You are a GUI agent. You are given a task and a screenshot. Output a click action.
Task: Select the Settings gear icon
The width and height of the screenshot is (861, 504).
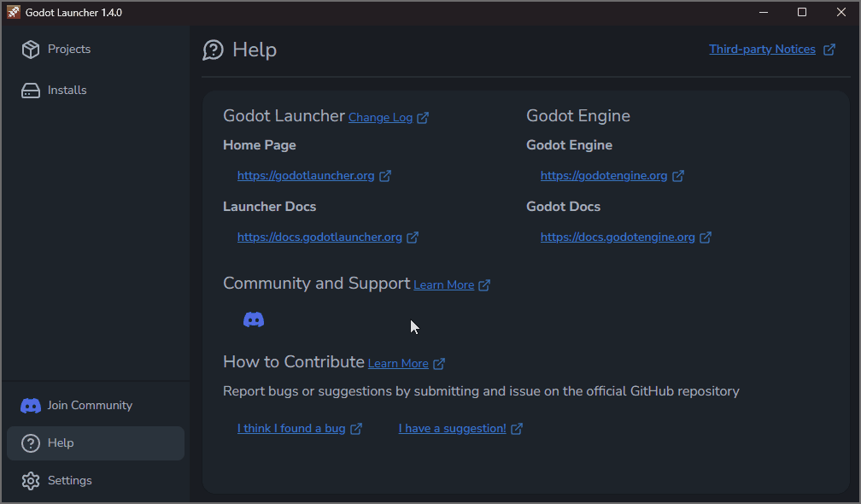[x=30, y=480]
